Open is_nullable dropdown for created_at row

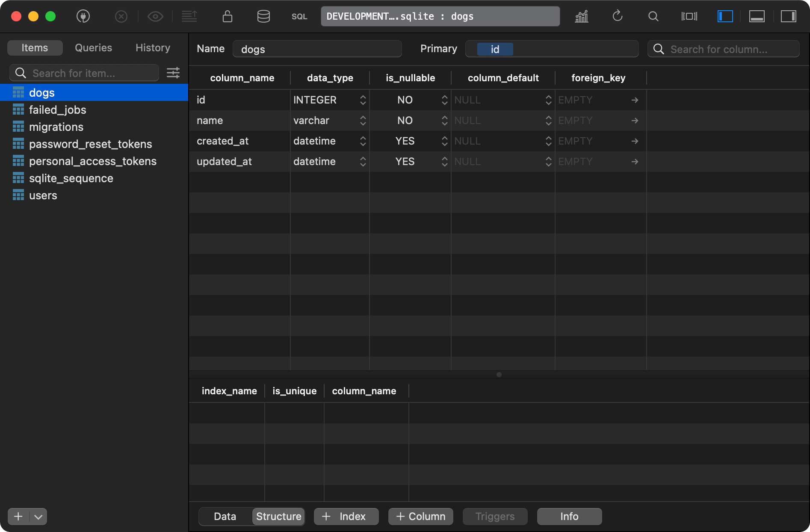click(x=444, y=141)
